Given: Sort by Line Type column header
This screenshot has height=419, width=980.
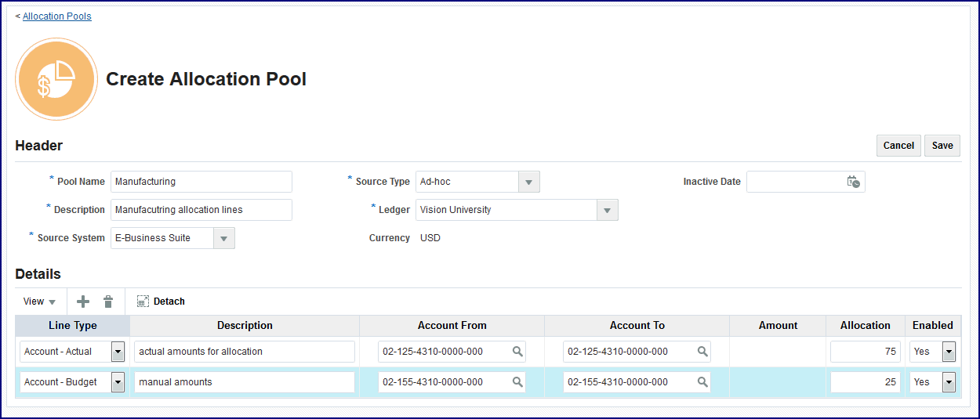Looking at the screenshot, I should (x=73, y=326).
